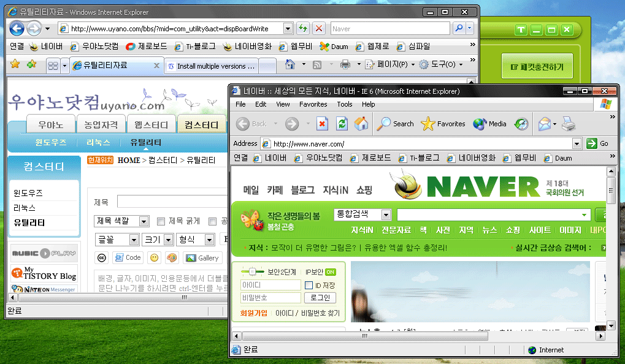Click the 네이버영화 link in IE7 links bar
This screenshot has width=625, height=364.
click(x=247, y=46)
